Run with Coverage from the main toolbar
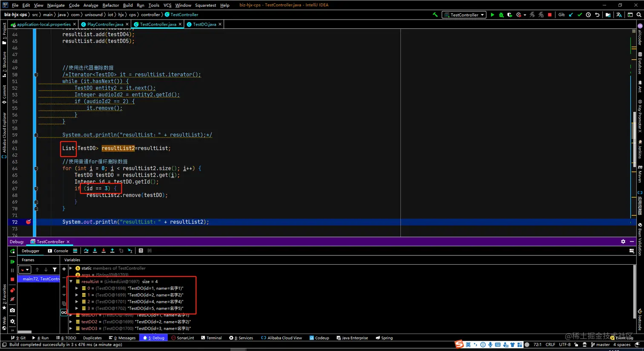644x351 pixels. [509, 15]
